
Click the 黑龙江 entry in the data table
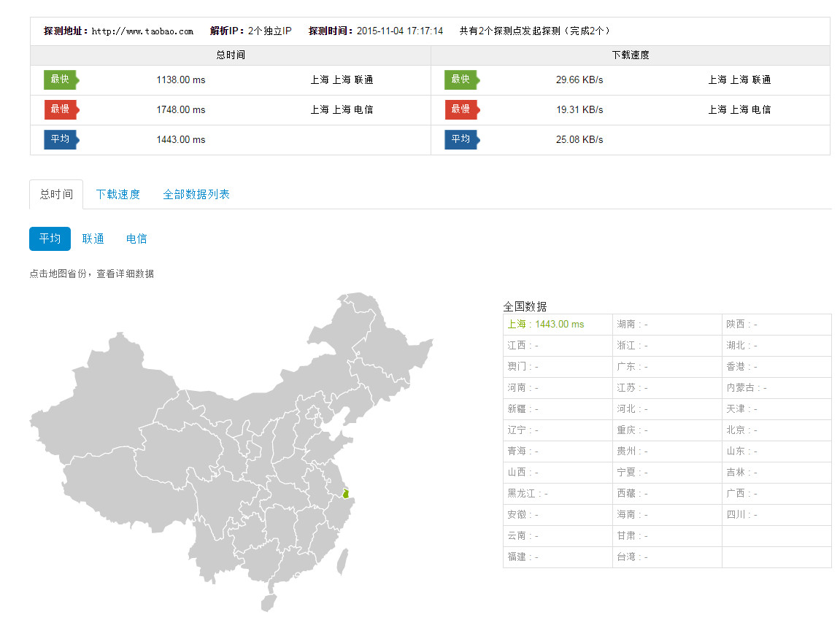tap(528, 494)
